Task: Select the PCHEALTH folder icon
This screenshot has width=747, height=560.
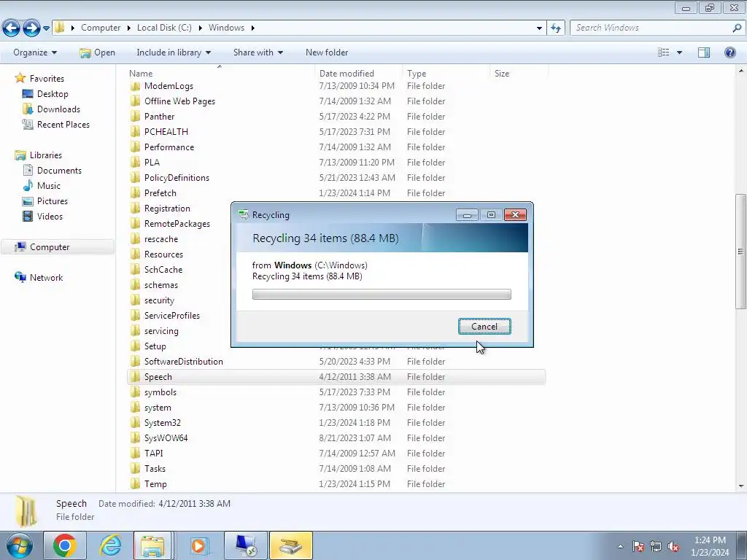Action: [x=135, y=132]
